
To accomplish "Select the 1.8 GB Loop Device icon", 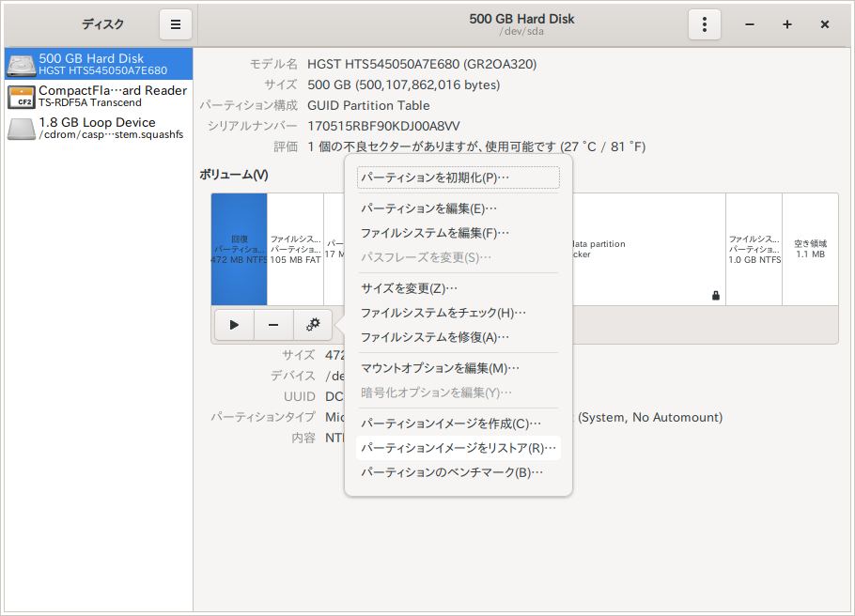I will (x=22, y=129).
